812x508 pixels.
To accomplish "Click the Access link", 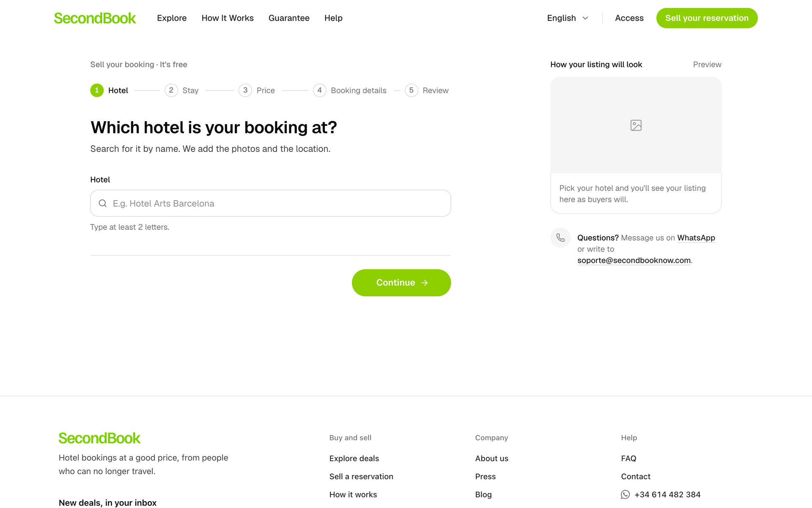I will (629, 18).
